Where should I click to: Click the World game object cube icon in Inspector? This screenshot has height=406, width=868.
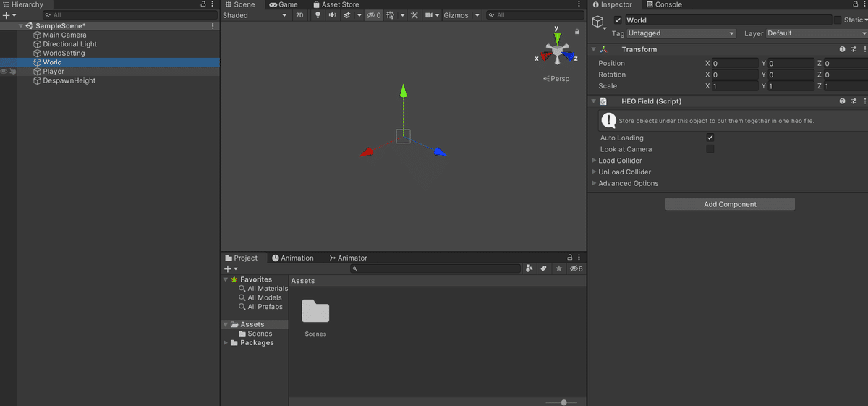(597, 22)
